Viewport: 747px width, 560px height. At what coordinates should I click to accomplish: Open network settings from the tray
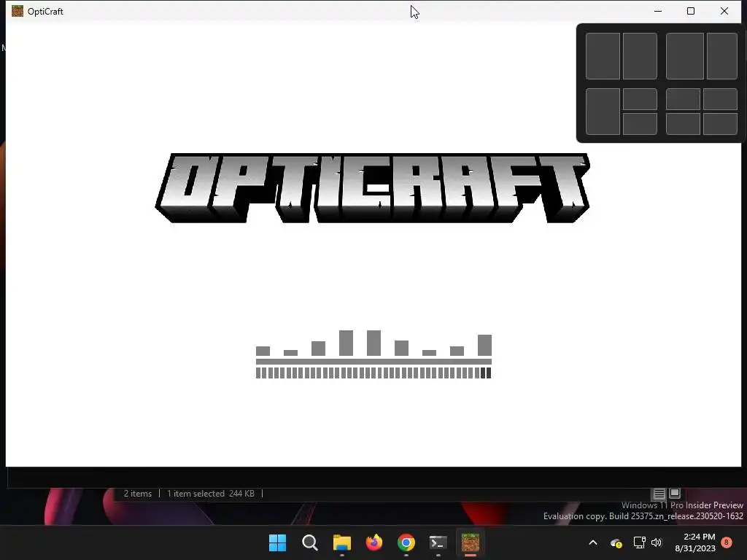(639, 542)
